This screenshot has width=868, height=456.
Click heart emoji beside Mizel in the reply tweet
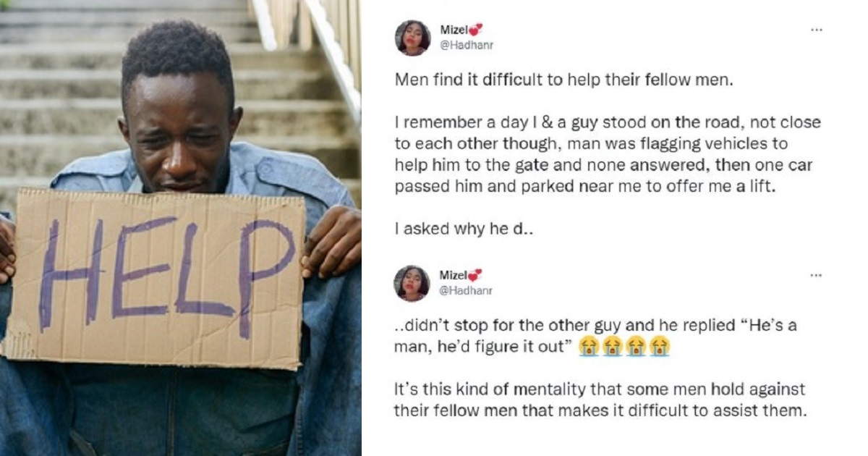(475, 276)
